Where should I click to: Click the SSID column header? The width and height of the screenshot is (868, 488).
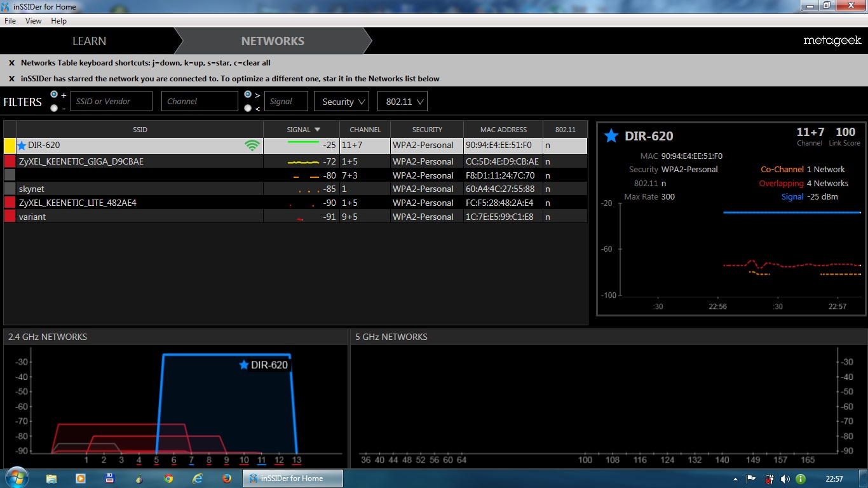(140, 130)
